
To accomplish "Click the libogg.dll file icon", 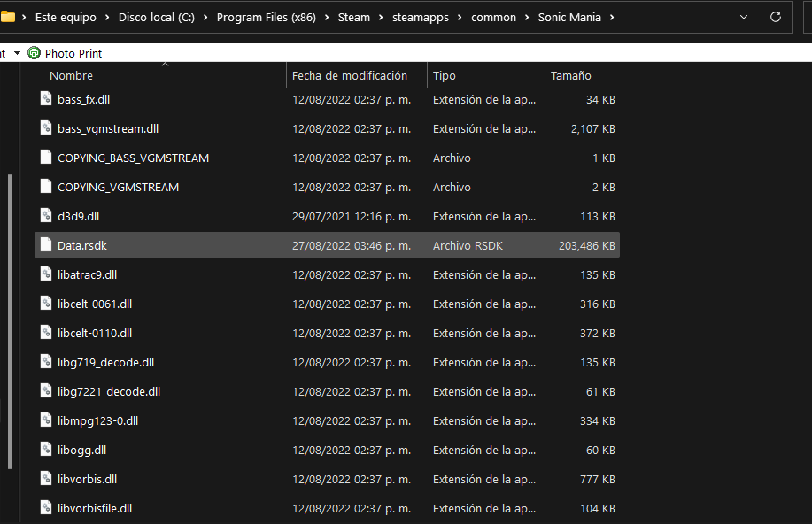I will point(46,450).
